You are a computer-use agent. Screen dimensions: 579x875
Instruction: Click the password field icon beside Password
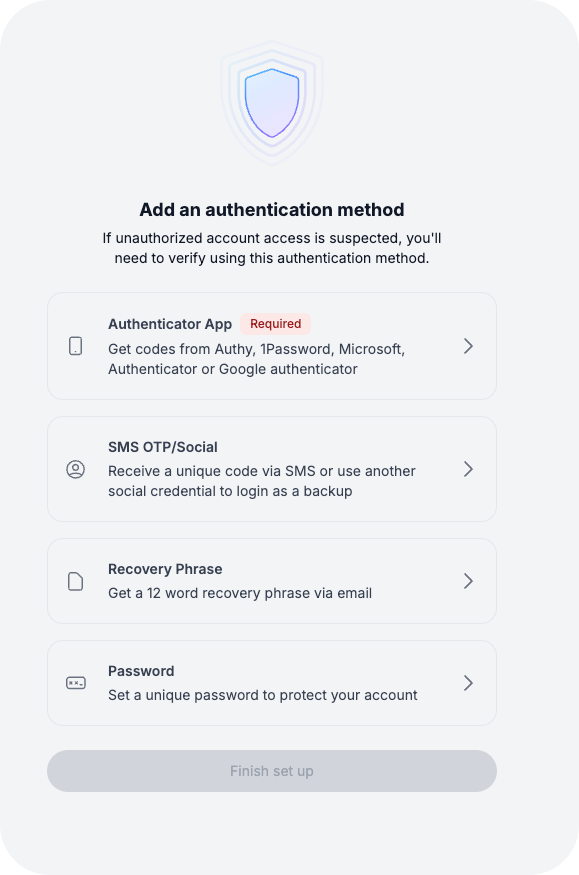point(76,683)
